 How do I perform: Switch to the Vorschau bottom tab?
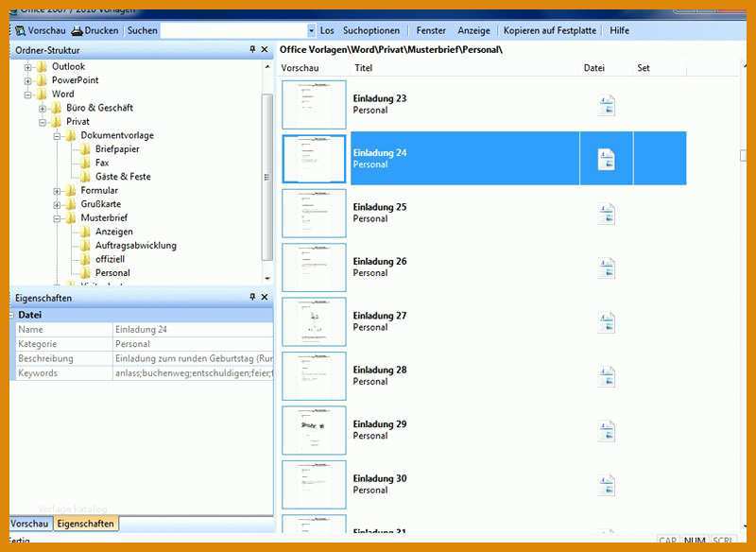(x=30, y=524)
